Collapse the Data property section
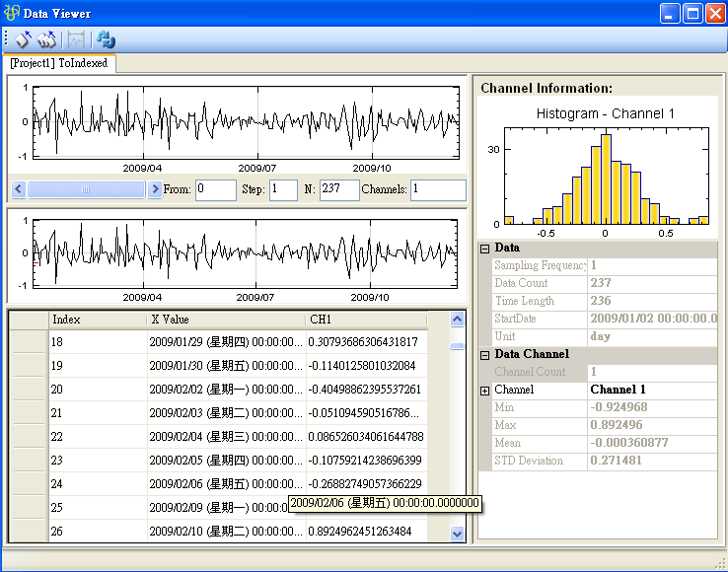This screenshot has width=728, height=572. click(x=484, y=248)
